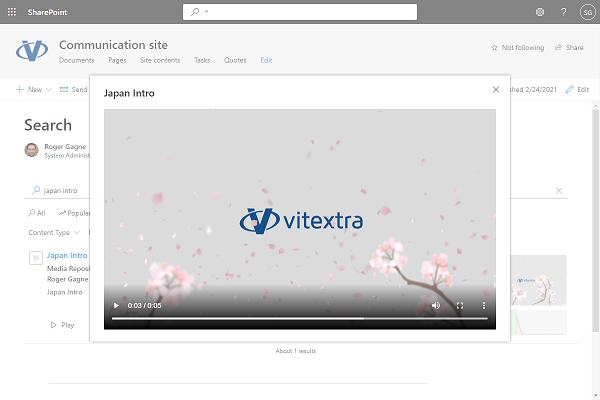The image size is (600, 400).
Task: Open the Documents navigation item
Action: click(x=77, y=60)
